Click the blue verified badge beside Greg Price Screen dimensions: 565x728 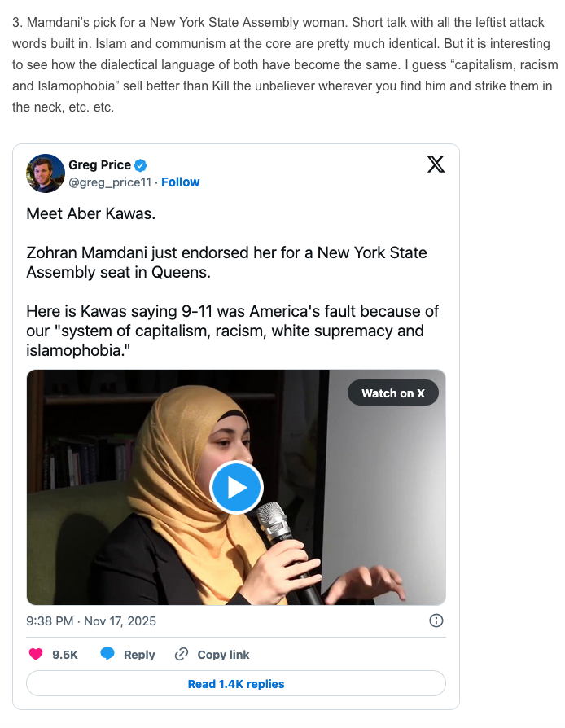[141, 165]
